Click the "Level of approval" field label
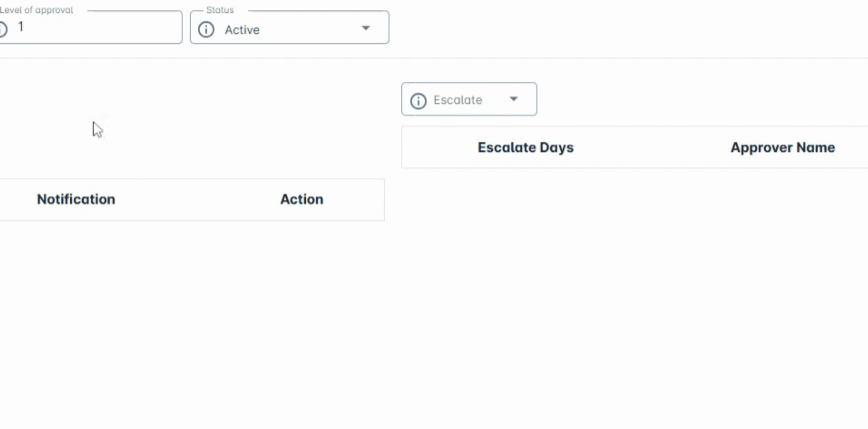The width and height of the screenshot is (868, 429). (x=37, y=10)
